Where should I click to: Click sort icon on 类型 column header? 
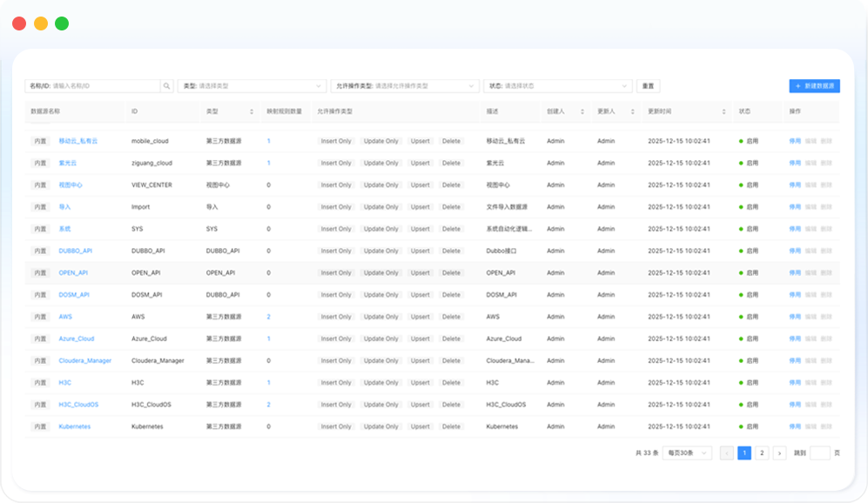(252, 112)
